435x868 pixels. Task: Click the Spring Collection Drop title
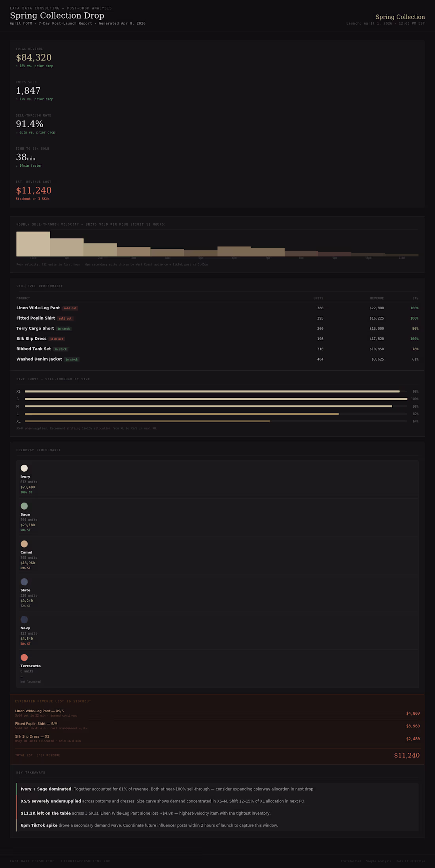[x=57, y=15]
